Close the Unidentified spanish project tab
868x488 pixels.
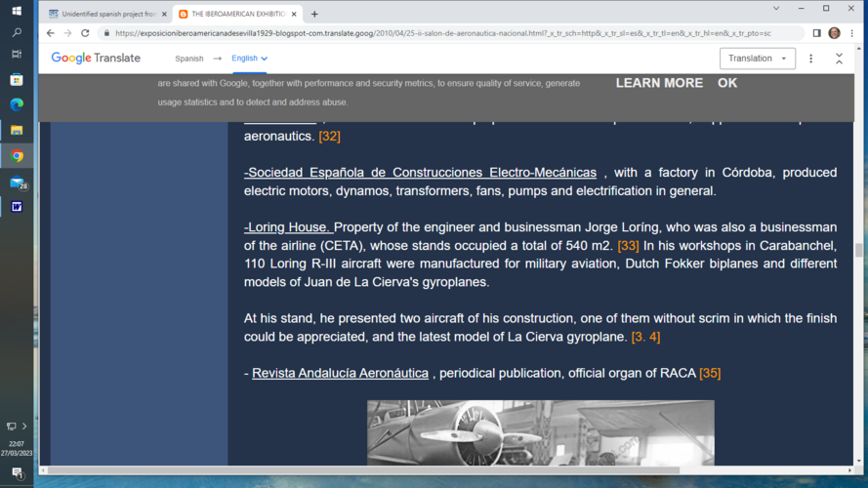pyautogui.click(x=164, y=15)
